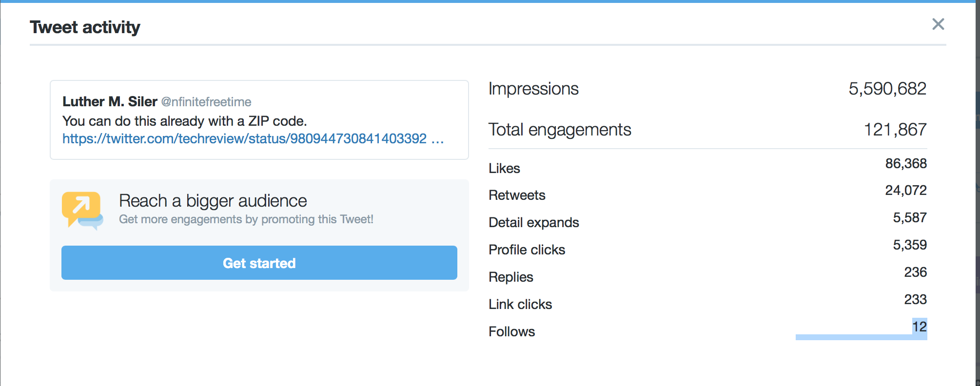Click the @nfinitefreetime handle

[206, 102]
